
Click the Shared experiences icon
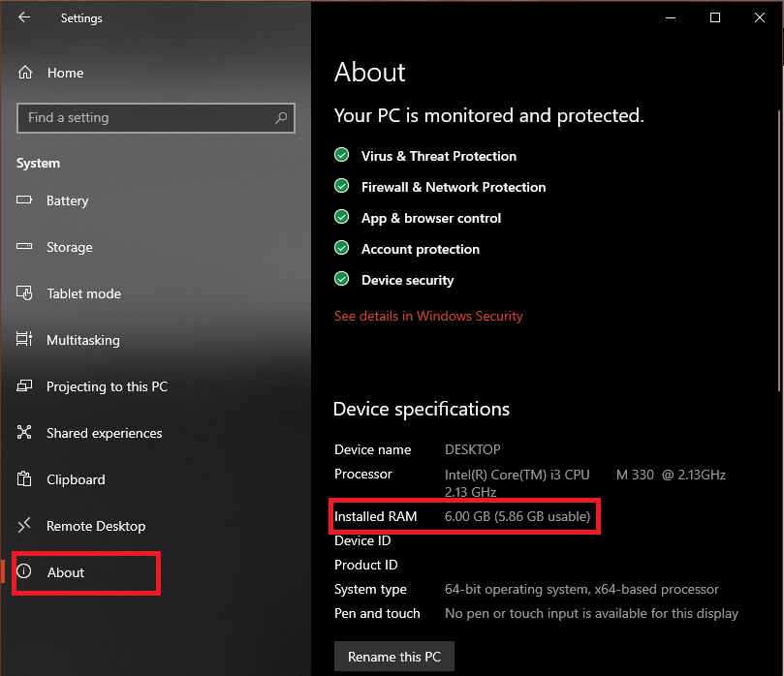pos(26,433)
